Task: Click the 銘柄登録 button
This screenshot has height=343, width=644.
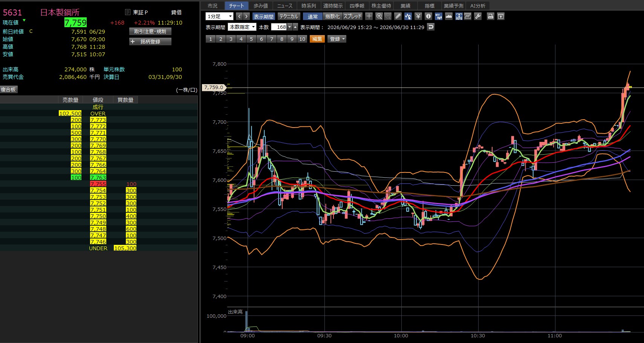Action: coord(150,42)
